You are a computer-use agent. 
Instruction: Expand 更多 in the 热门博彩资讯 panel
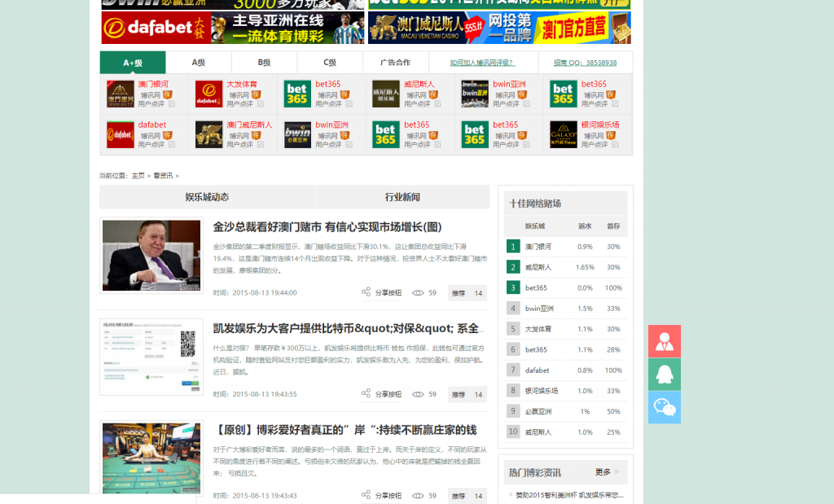click(x=603, y=471)
